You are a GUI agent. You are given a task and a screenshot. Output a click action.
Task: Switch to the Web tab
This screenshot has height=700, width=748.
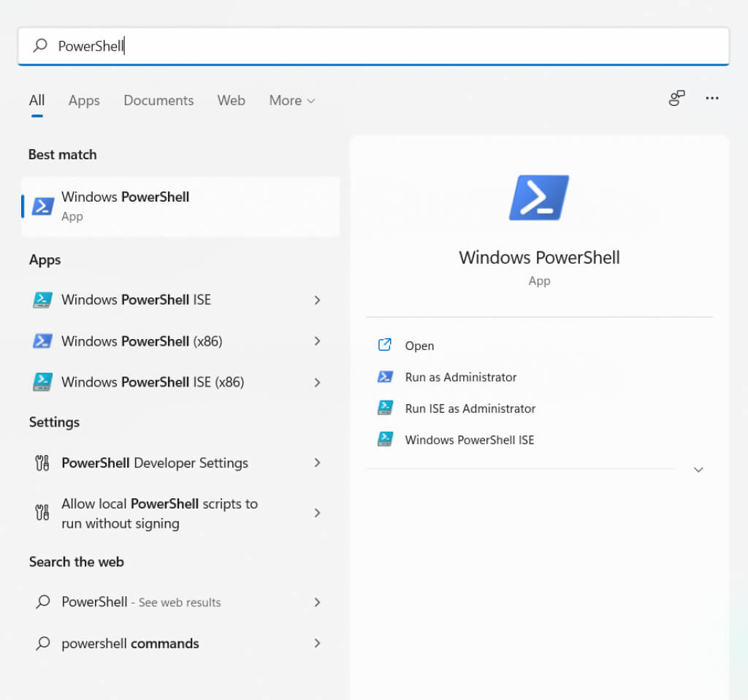(231, 100)
